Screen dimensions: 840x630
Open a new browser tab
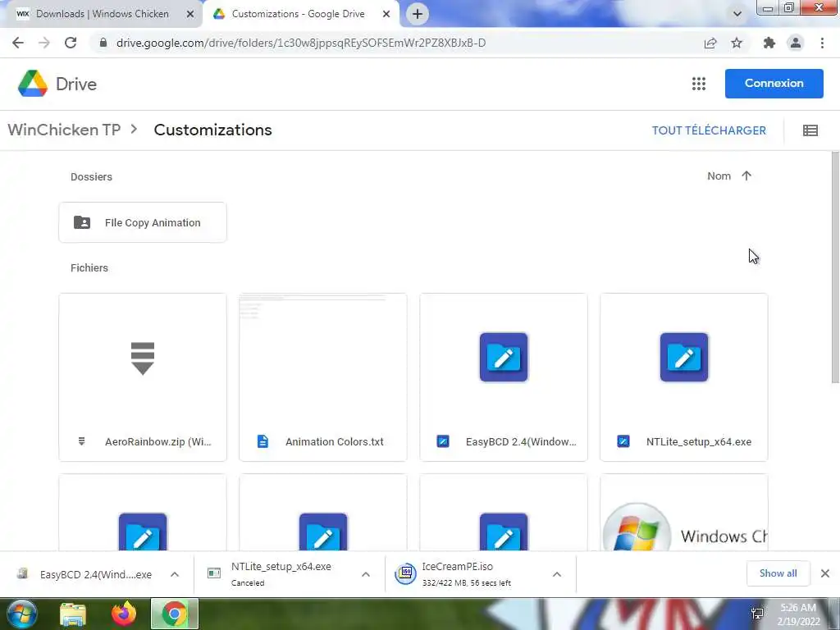(418, 14)
